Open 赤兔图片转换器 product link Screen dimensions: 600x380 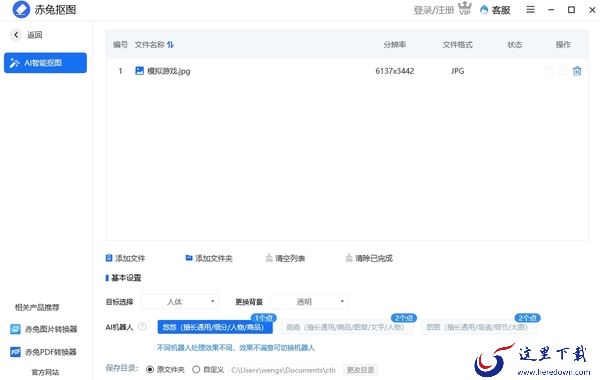(44, 329)
